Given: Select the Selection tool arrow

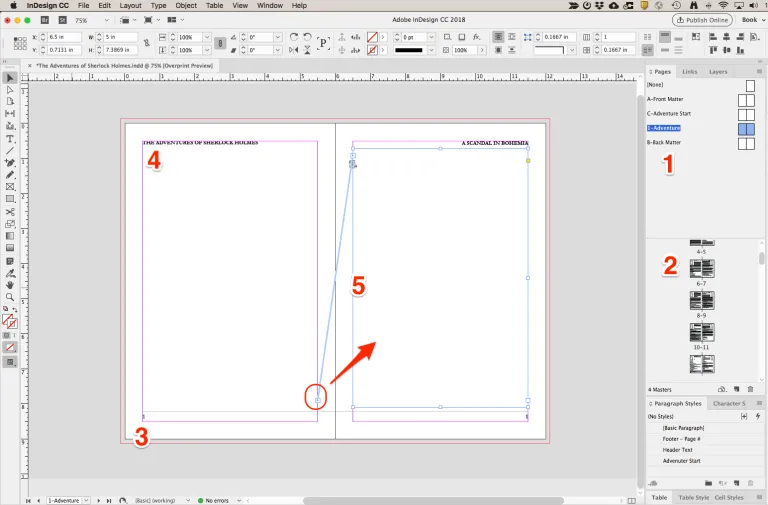Looking at the screenshot, I should (x=10, y=78).
